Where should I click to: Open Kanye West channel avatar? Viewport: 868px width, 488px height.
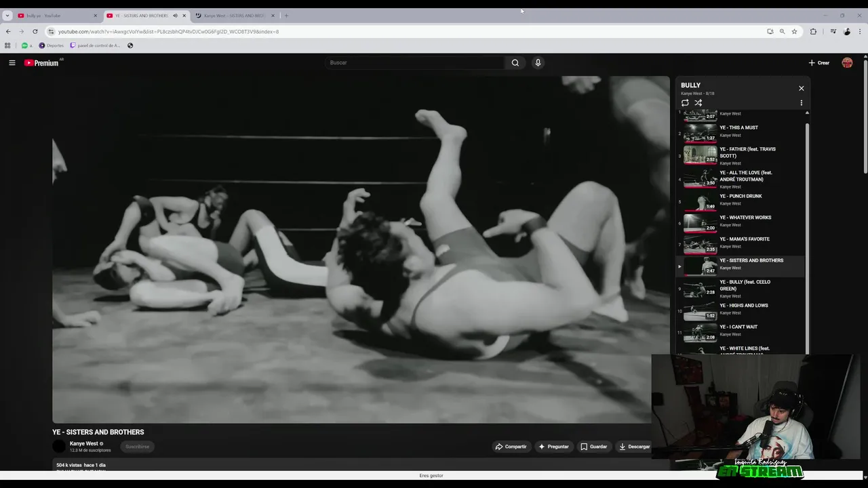[59, 446]
